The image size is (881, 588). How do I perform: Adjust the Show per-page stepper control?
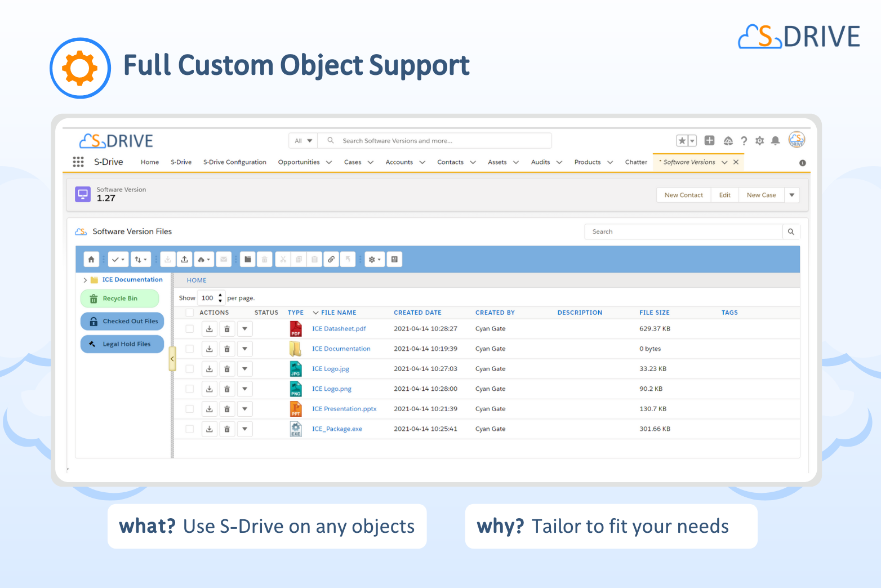tap(219, 297)
